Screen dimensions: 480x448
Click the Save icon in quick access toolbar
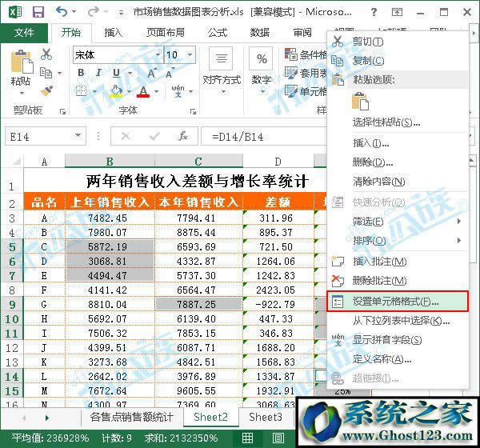coord(38,12)
